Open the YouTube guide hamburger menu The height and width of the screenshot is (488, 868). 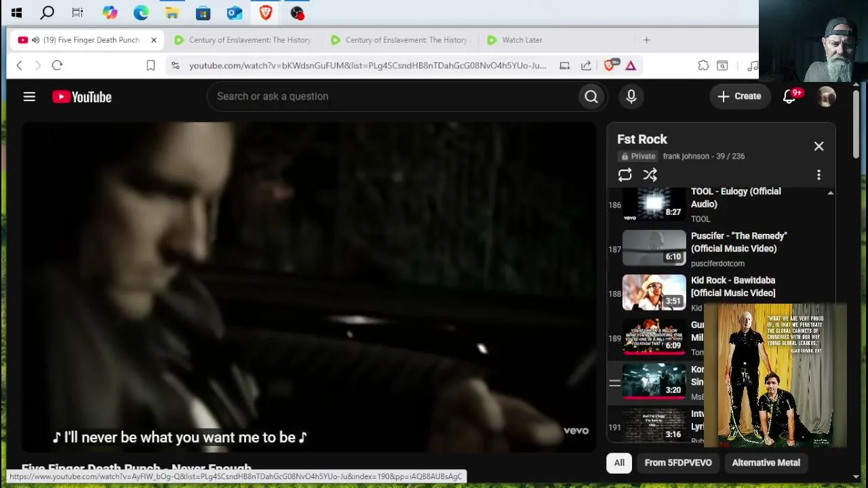point(29,97)
